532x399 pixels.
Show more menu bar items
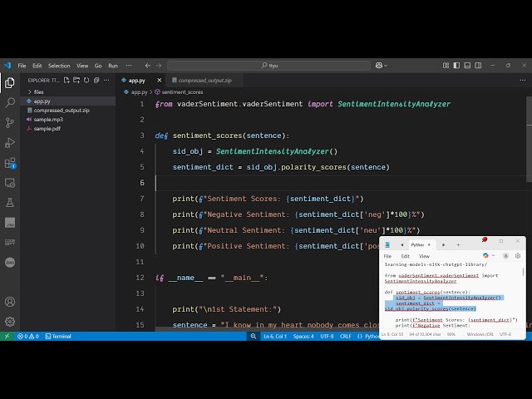tap(129, 66)
